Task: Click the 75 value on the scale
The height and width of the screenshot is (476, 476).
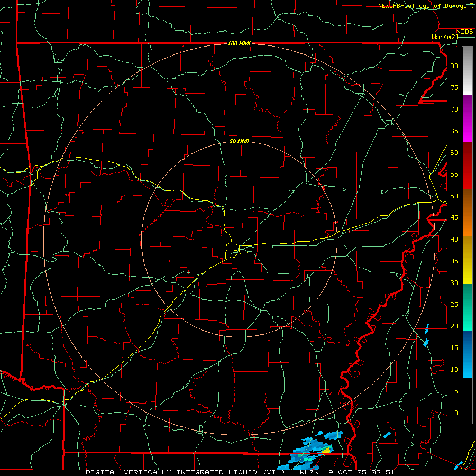Action: point(454,87)
